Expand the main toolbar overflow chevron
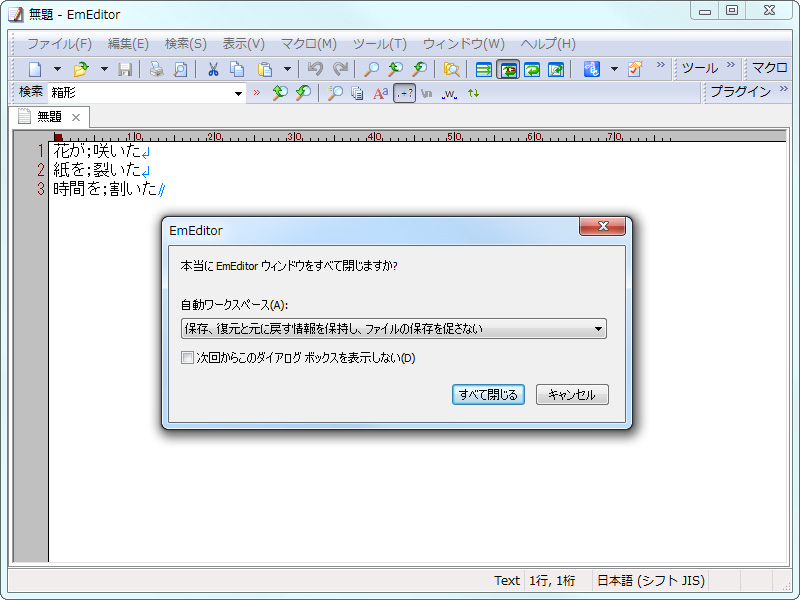 [661, 65]
